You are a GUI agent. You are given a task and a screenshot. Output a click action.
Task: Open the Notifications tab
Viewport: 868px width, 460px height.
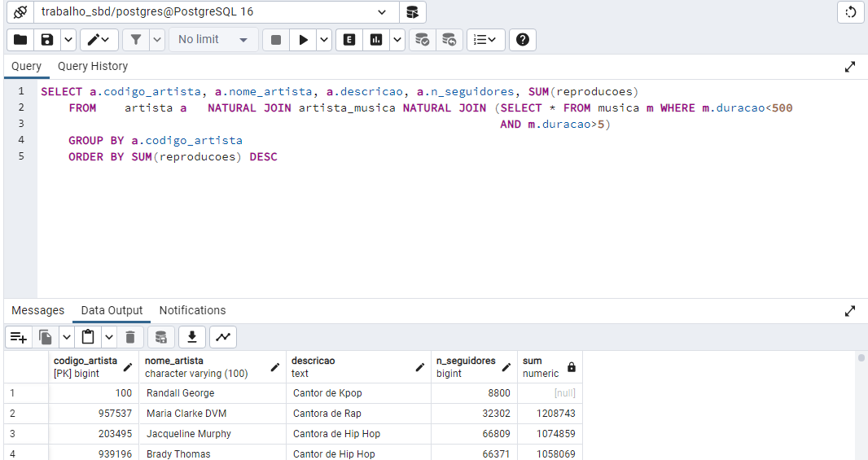tap(192, 310)
